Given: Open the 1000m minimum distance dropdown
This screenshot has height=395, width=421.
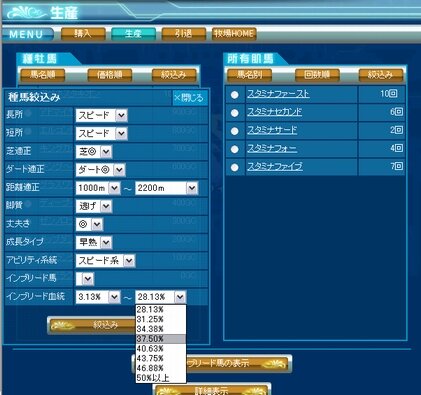Looking at the screenshot, I should point(98,188).
